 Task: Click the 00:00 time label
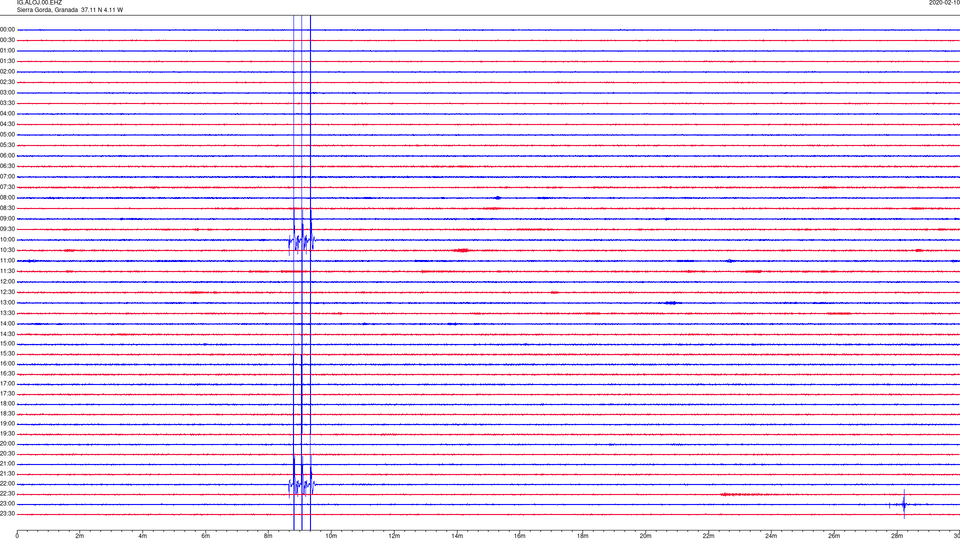[x=7, y=29]
